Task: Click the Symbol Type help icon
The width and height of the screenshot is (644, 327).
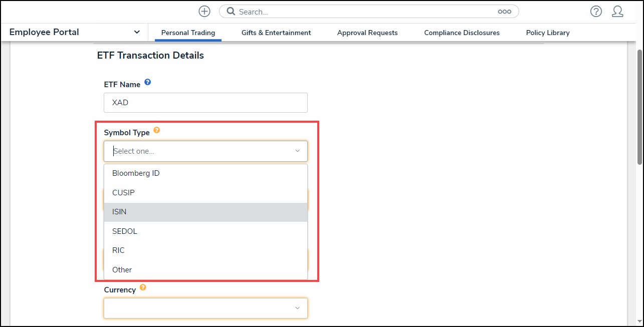Action: (x=157, y=130)
